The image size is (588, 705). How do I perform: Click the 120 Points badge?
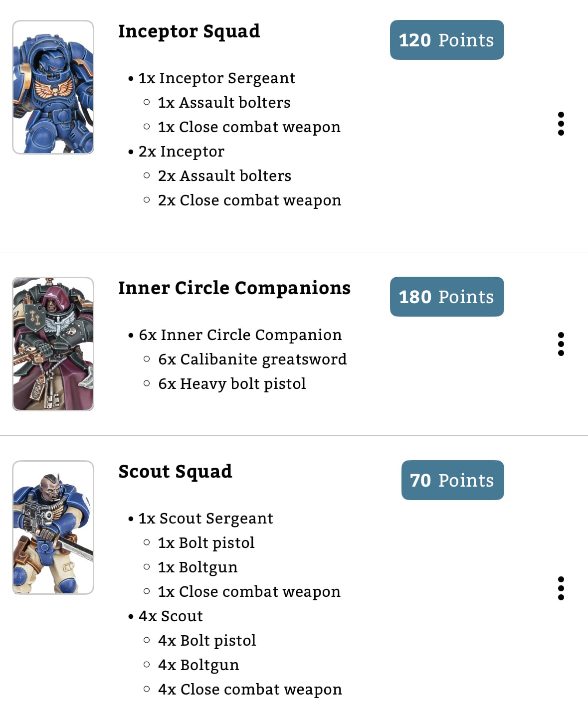coord(447,40)
